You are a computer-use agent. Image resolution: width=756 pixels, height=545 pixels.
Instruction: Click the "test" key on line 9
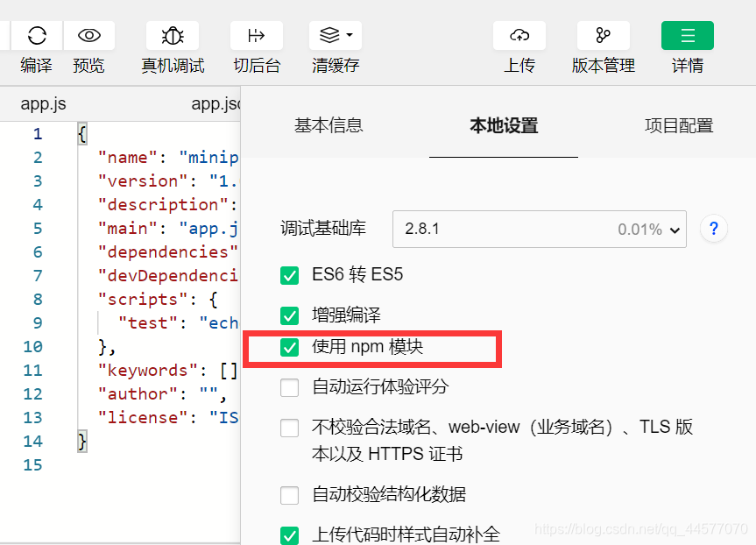click(x=148, y=322)
